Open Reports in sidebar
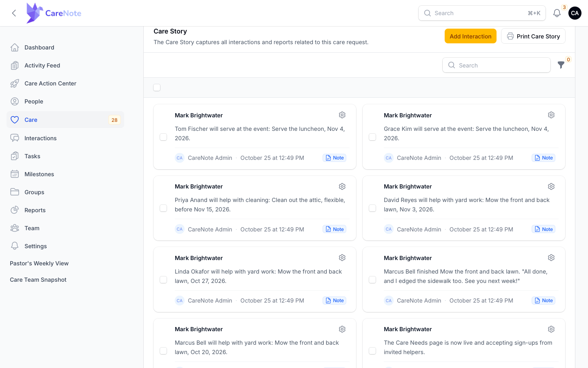Screen dimensions: 588x368 pyautogui.click(x=65, y=210)
